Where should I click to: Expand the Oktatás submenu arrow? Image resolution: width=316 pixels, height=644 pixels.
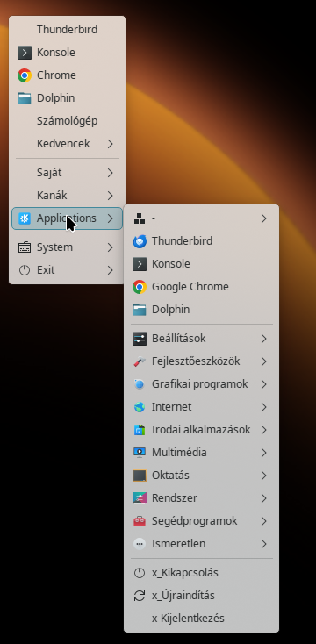[x=264, y=476]
